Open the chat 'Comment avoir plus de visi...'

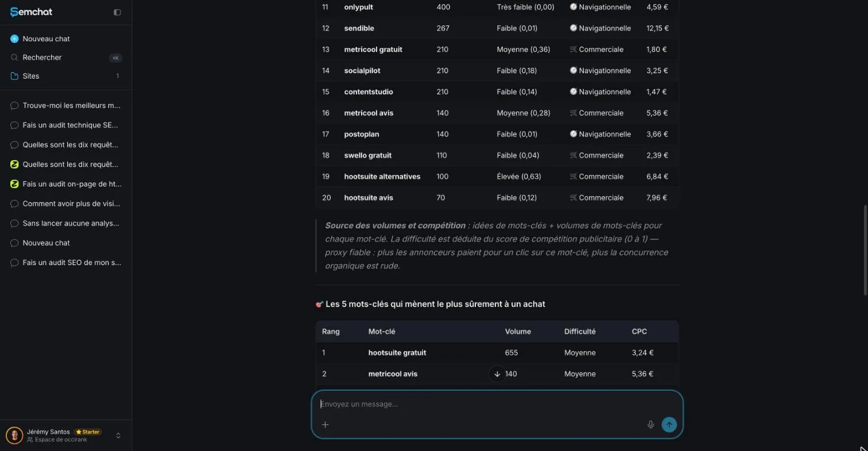[66, 204]
